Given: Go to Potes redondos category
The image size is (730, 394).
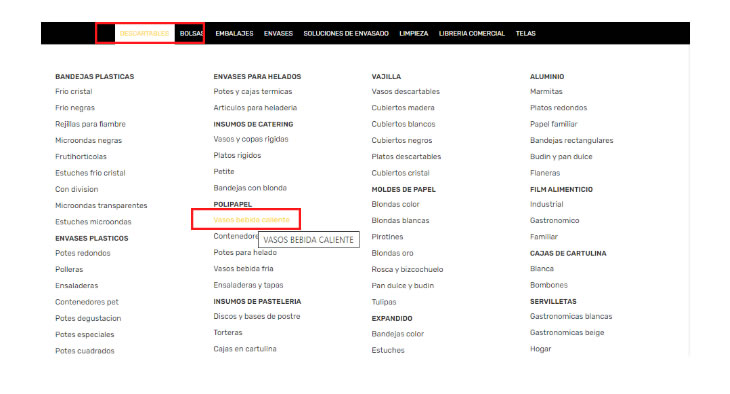Looking at the screenshot, I should click(x=82, y=253).
